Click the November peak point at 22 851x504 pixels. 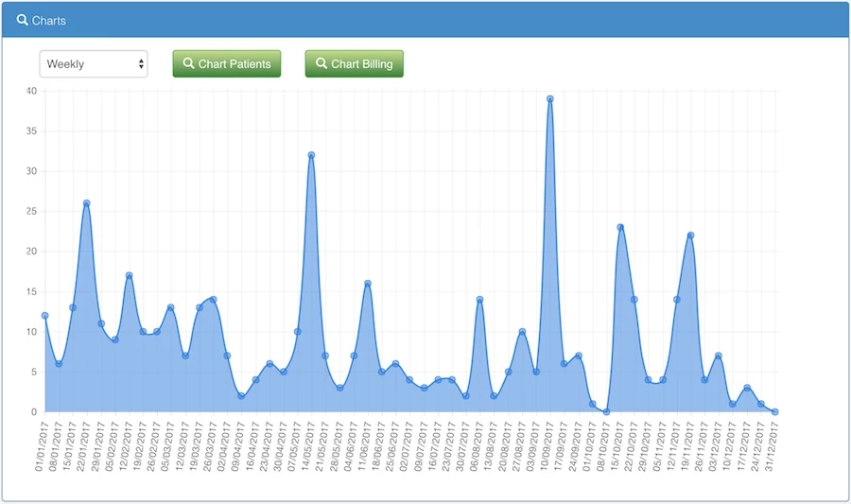tap(690, 235)
